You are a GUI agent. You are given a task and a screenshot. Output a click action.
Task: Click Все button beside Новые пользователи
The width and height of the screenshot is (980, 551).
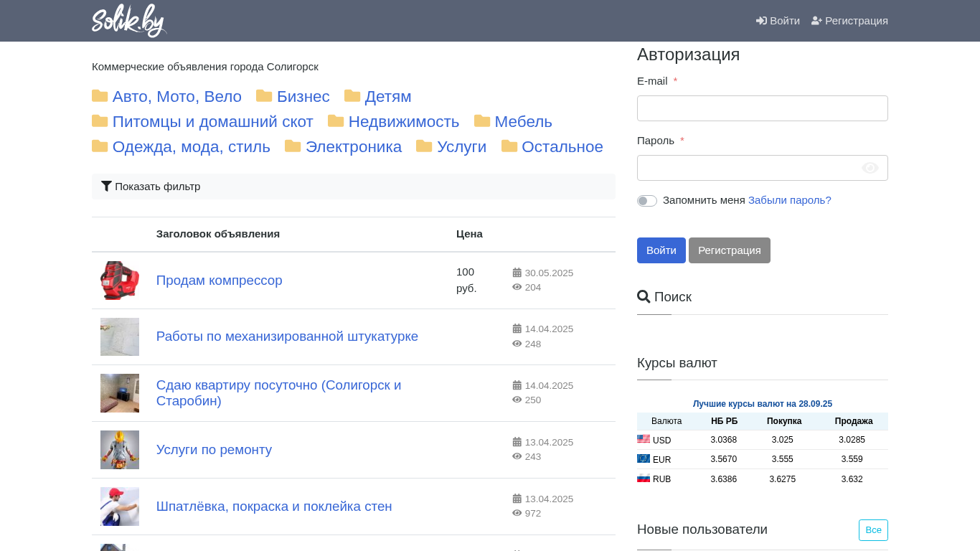(872, 530)
